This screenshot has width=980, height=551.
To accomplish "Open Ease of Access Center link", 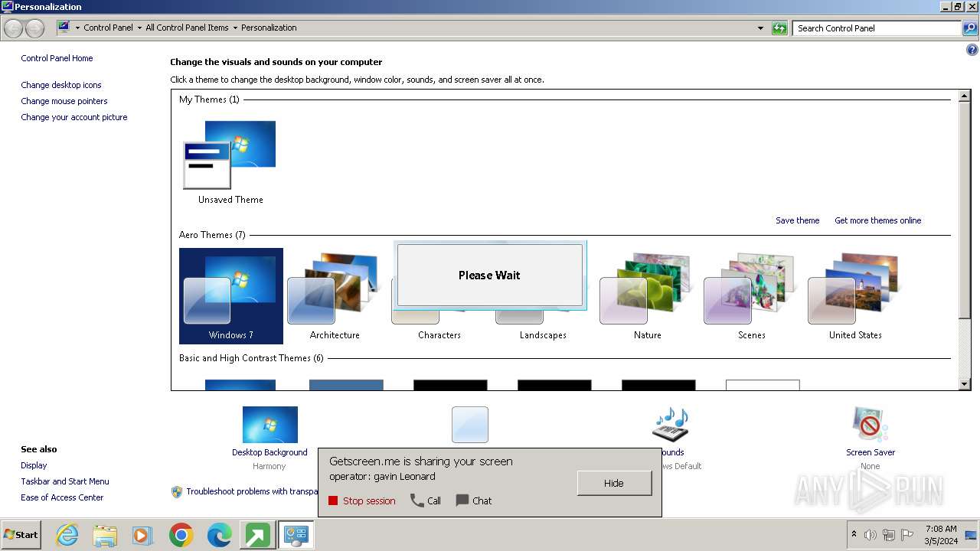I will click(x=62, y=497).
